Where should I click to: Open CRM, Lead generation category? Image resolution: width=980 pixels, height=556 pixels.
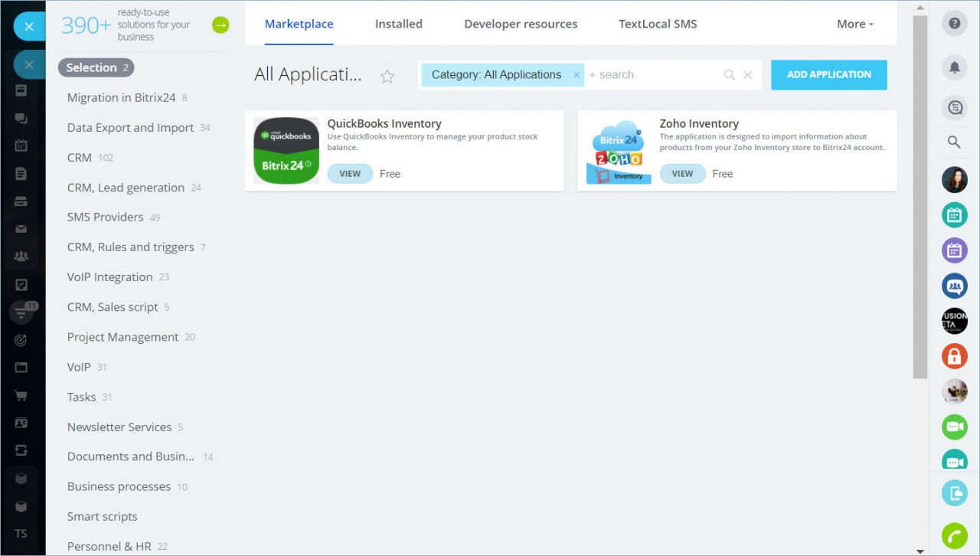click(126, 188)
